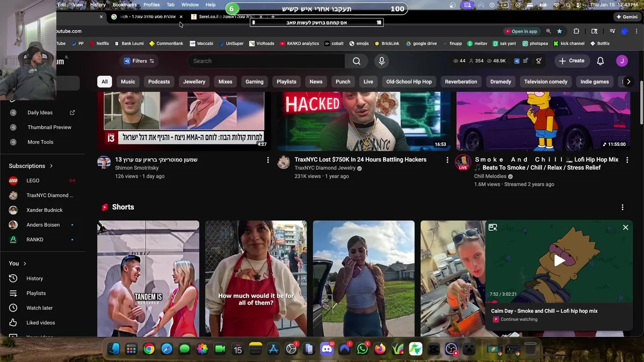Open the Bookmarks menu in menu bar
Viewport: 644px width, 362px height.
click(x=124, y=5)
